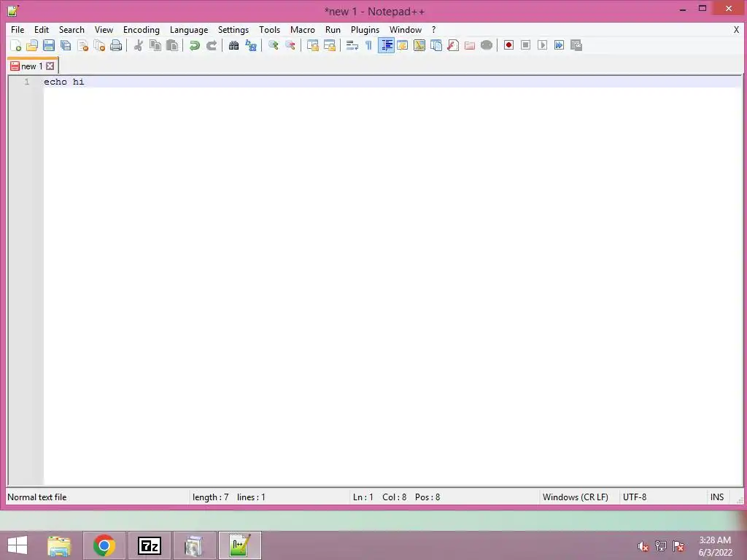
Task: Stop macro recording square button
Action: 525,45
